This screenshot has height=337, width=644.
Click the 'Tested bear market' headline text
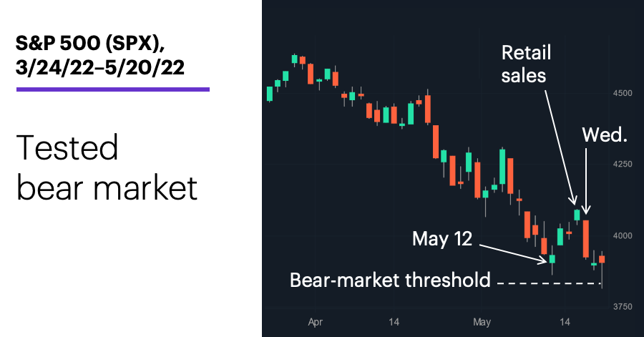point(107,167)
